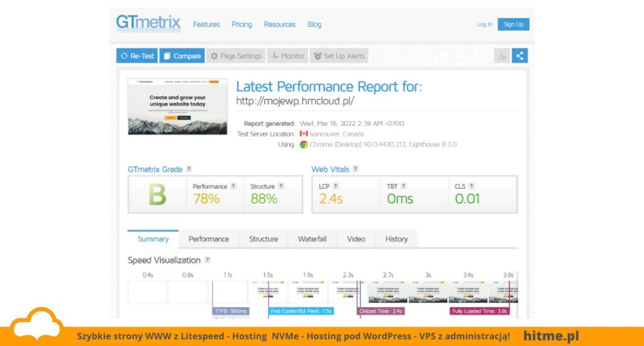Screen dimensions: 644x346
Task: Click help icon beside Performance score
Action: coord(233,186)
